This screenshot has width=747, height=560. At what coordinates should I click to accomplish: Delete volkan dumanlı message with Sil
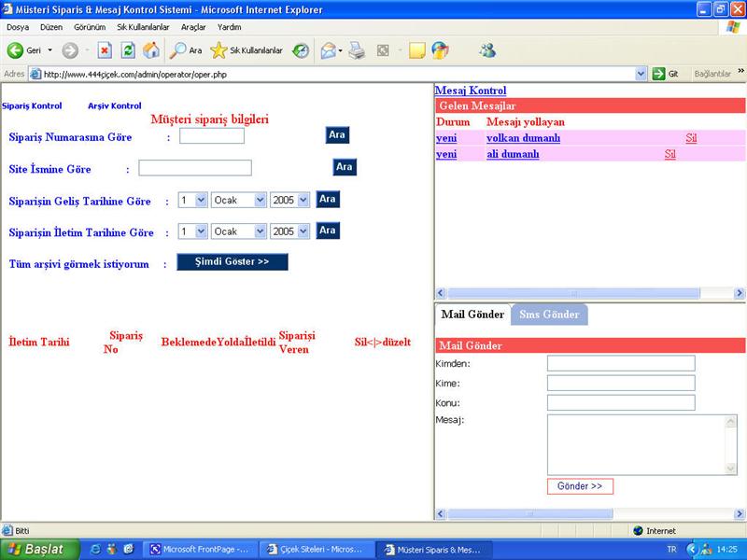[x=691, y=138]
